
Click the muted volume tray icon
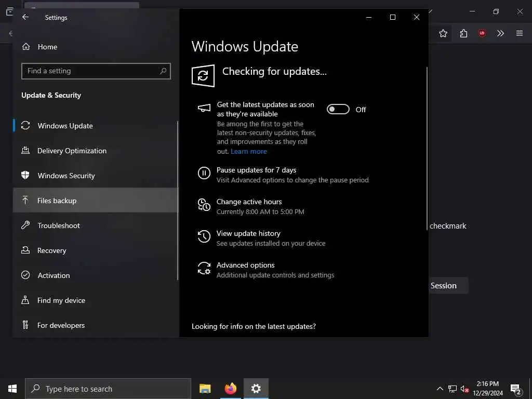tap(464, 389)
